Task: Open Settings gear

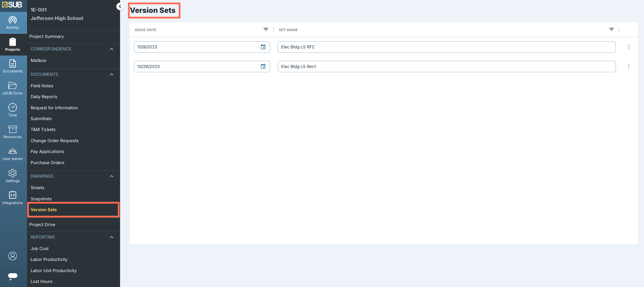Action: (13, 176)
